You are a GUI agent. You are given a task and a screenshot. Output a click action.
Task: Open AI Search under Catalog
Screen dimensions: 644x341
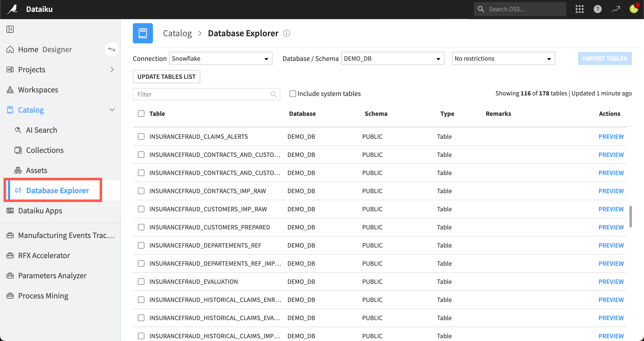click(x=42, y=130)
